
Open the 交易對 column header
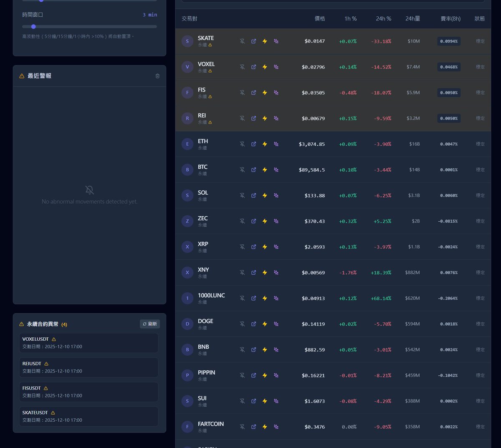[x=189, y=18]
